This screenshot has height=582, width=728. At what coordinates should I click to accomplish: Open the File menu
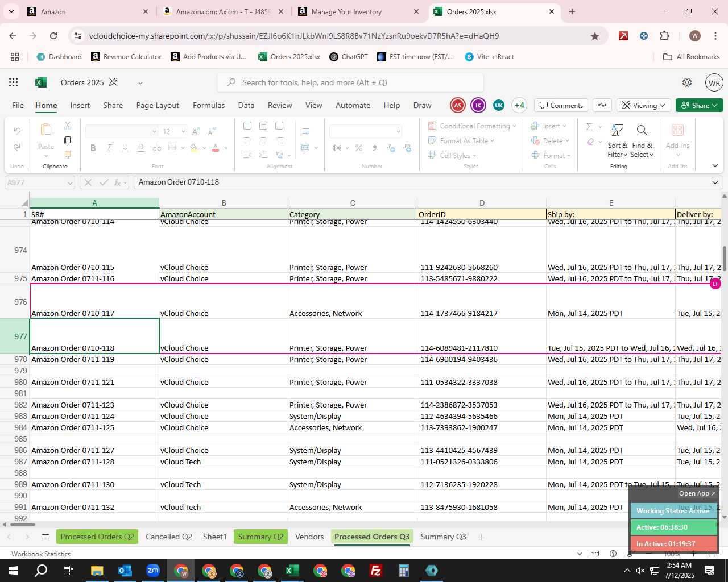pyautogui.click(x=18, y=105)
